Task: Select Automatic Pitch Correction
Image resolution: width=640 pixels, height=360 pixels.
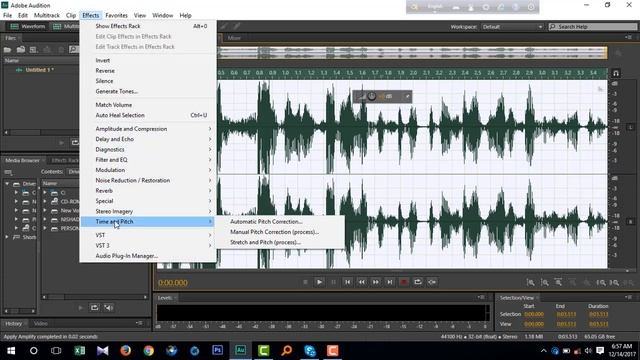Action: (280, 222)
